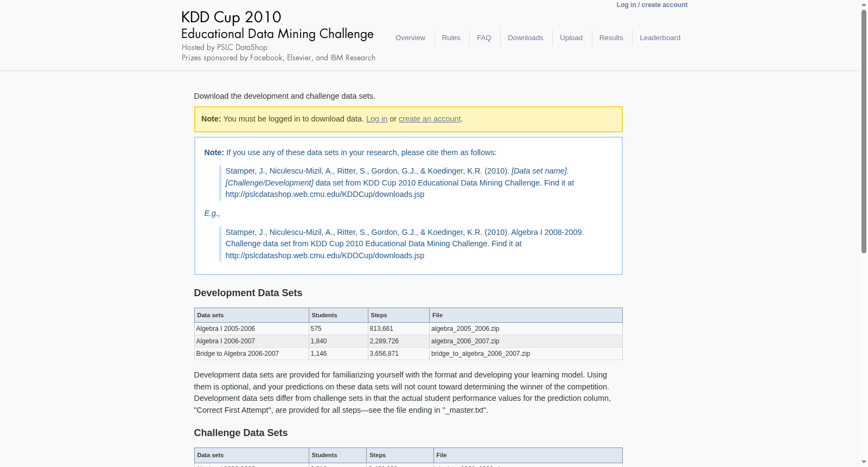Click algebra_2005_2006.zip file name

(x=465, y=329)
